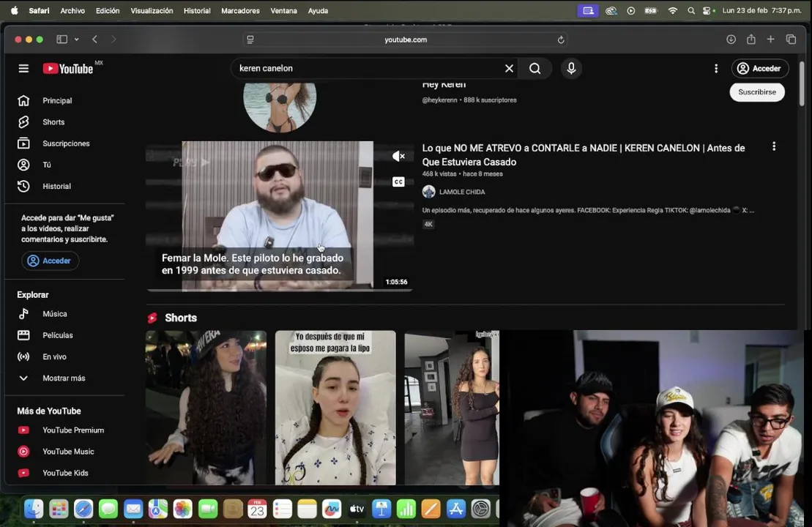812x527 pixels.
Task: Open the short with curly-haired woman in cap
Action: (206, 408)
